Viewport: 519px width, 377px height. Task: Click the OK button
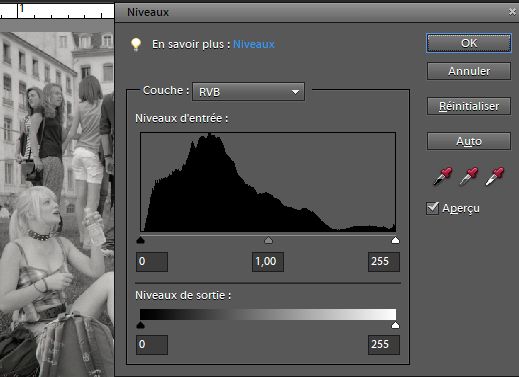pyautogui.click(x=469, y=43)
